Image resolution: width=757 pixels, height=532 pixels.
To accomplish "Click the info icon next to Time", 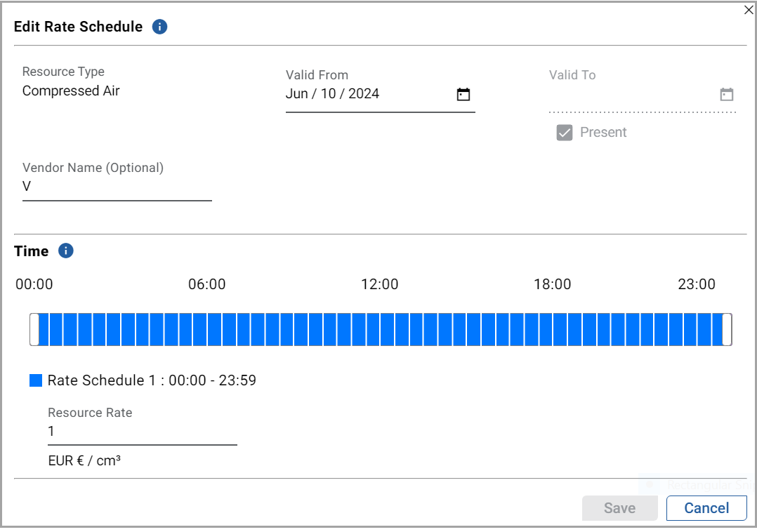I will tap(66, 251).
